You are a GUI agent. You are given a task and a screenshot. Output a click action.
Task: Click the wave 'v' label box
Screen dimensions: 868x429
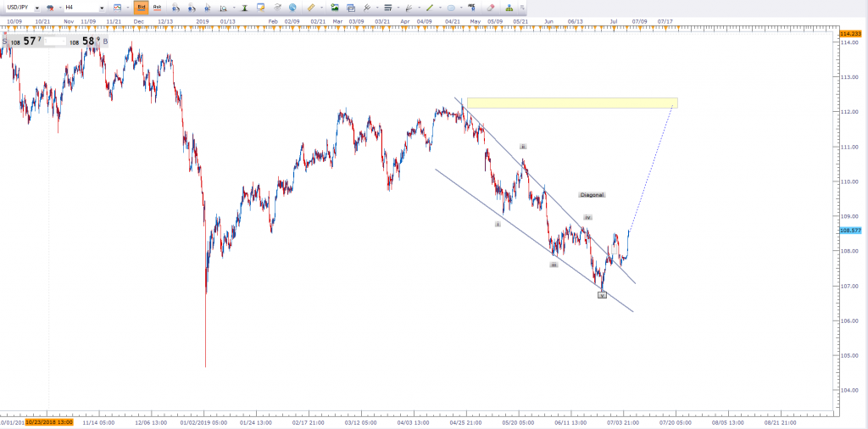coord(602,295)
